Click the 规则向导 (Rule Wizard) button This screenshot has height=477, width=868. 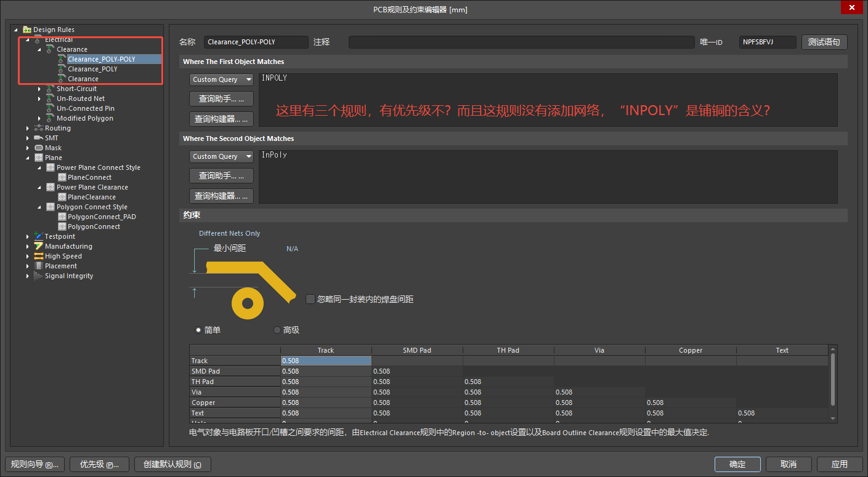pos(34,464)
